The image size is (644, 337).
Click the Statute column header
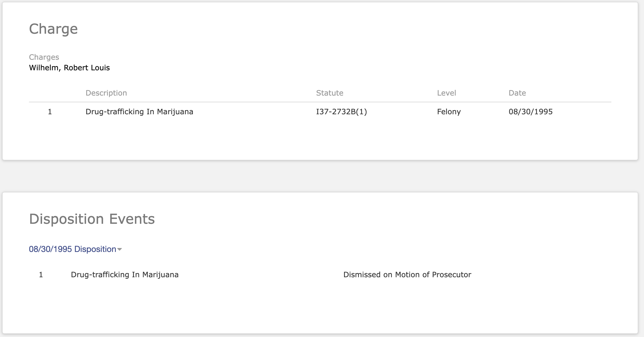pos(330,93)
